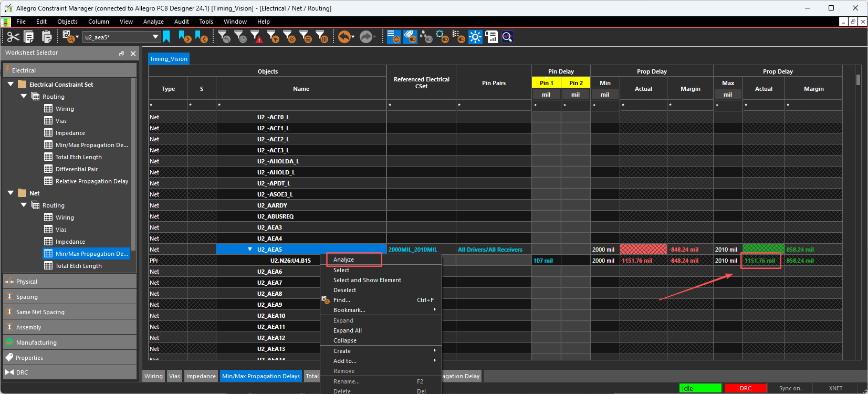The image size is (868, 394).
Task: Click the Cut scissors icon in toolbar
Action: [x=13, y=37]
